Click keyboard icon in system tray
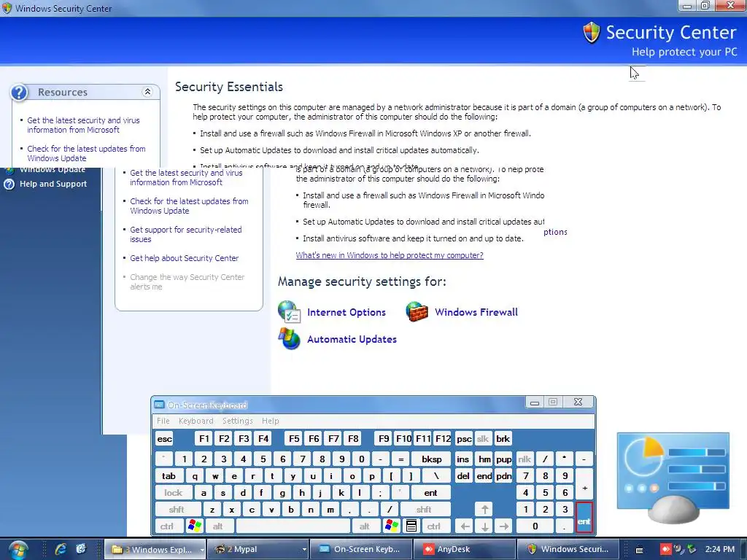The image size is (747, 560). point(639,550)
